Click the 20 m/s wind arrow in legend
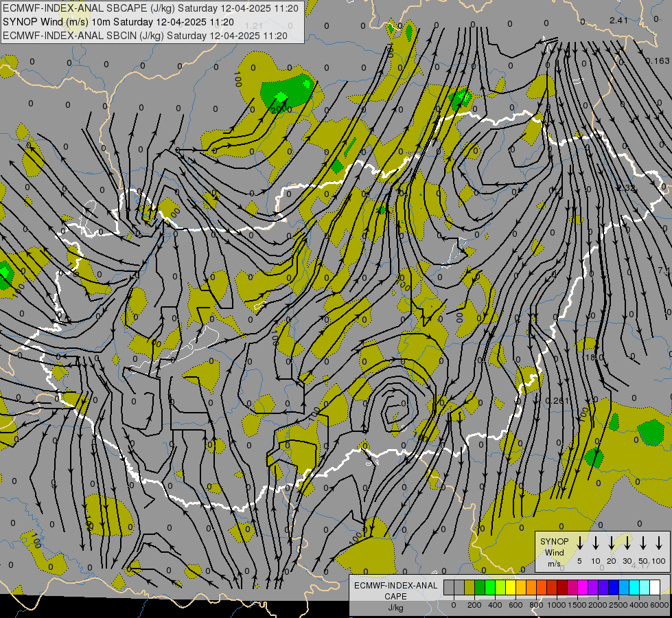Viewport: 672px width, 618px height. pyautogui.click(x=612, y=543)
